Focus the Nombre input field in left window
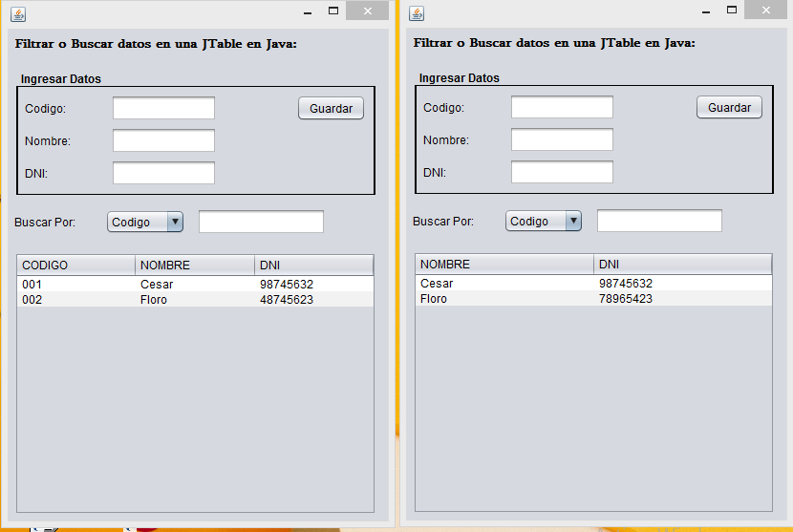 point(164,140)
